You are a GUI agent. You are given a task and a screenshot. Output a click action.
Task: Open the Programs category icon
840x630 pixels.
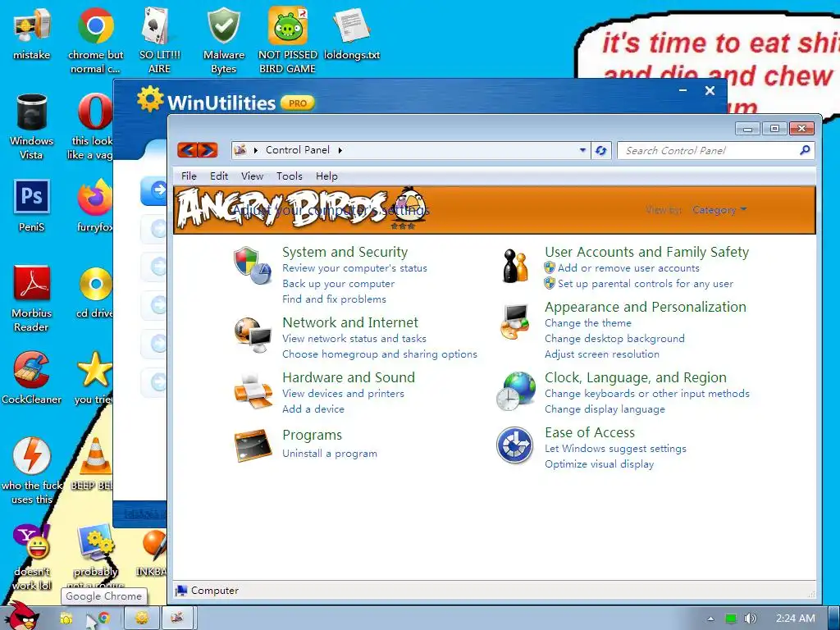(x=253, y=445)
